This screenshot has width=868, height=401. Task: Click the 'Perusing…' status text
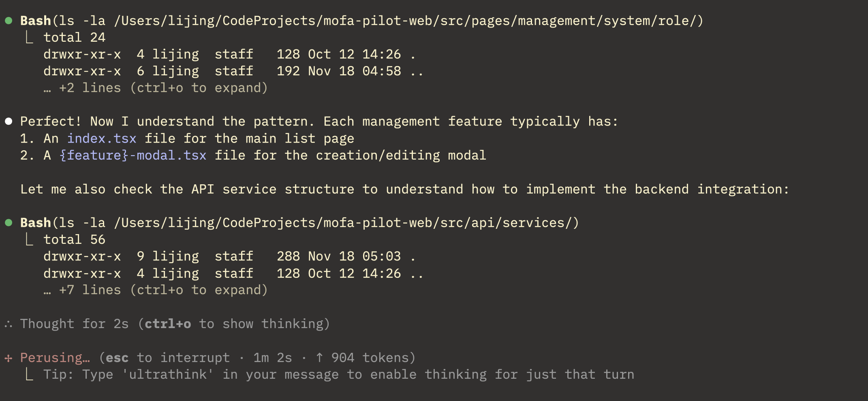(55, 358)
